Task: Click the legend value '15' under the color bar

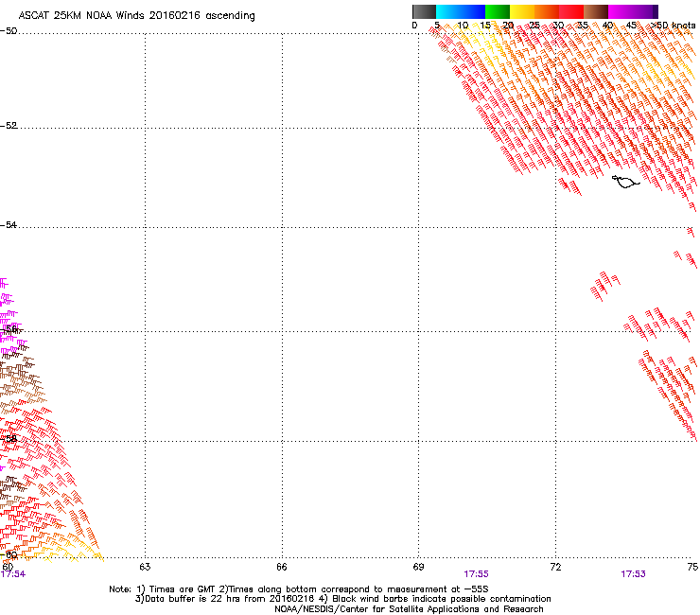Action: click(x=485, y=26)
